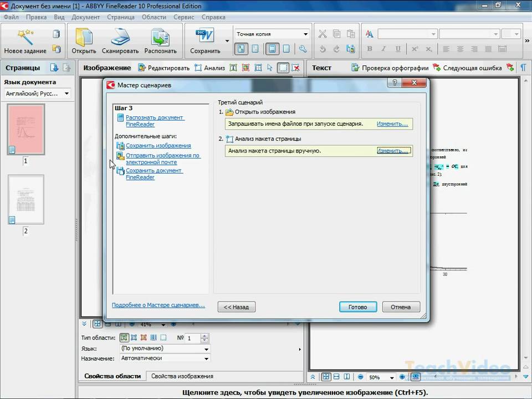Click the delete area tool icon
Viewport: 532px width, 399px height.
pos(296,68)
